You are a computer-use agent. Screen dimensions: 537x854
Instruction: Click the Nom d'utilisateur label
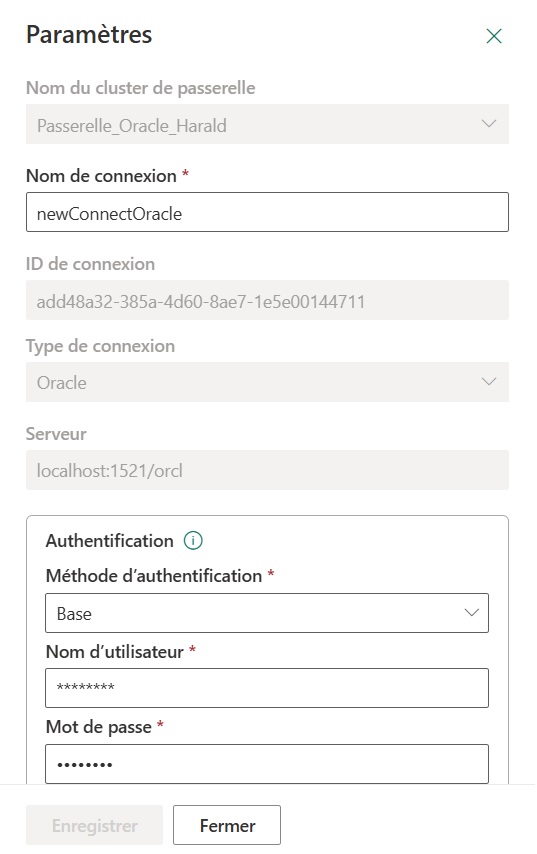pos(115,651)
